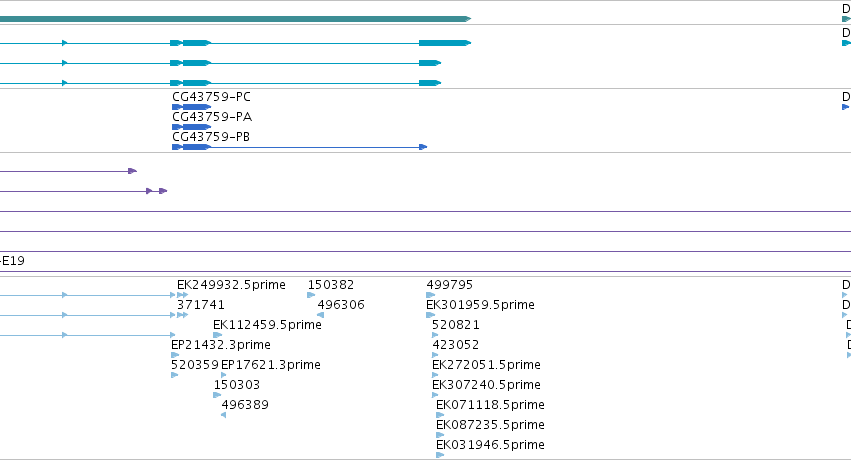Image resolution: width=851 pixels, height=460 pixels.
Task: Click the reverse-strand arrow marker below 496389
Action: click(x=224, y=415)
